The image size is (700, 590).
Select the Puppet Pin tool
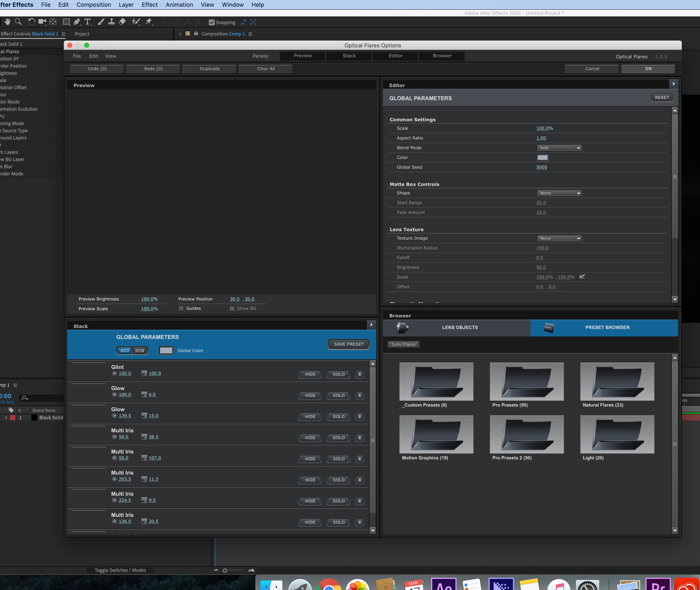tap(149, 22)
